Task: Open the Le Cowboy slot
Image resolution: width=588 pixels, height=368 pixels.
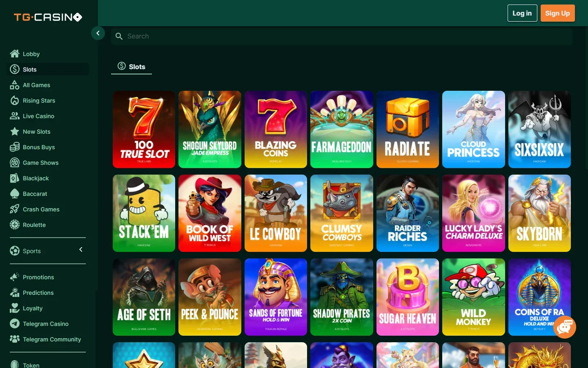Action: coord(276,213)
